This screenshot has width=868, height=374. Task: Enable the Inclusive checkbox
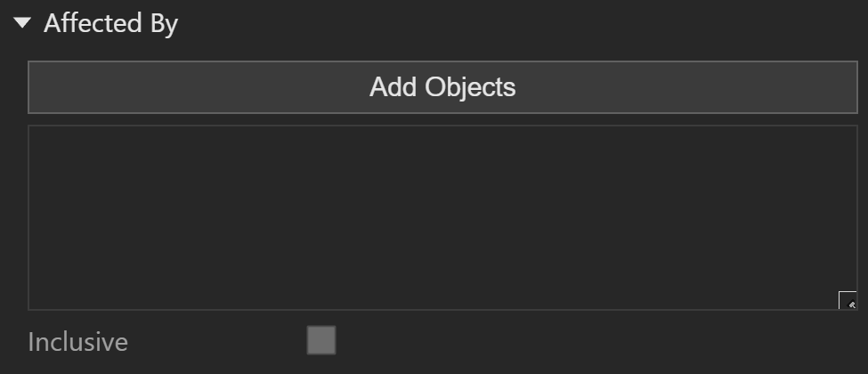pyautogui.click(x=321, y=340)
